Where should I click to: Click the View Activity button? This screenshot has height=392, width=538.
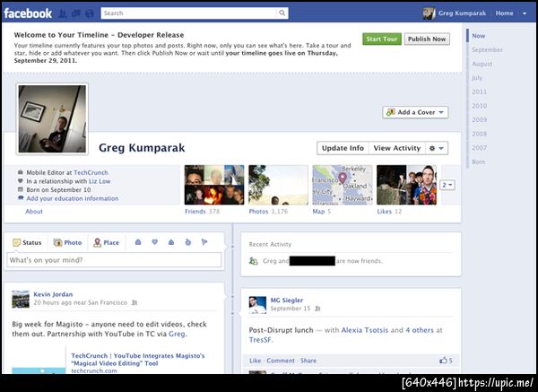pyautogui.click(x=397, y=148)
